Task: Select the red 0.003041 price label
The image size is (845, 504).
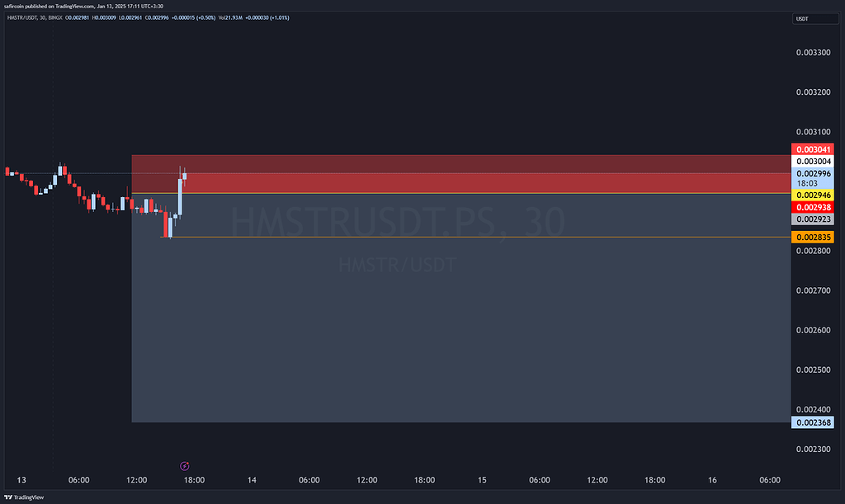Action: [x=813, y=149]
